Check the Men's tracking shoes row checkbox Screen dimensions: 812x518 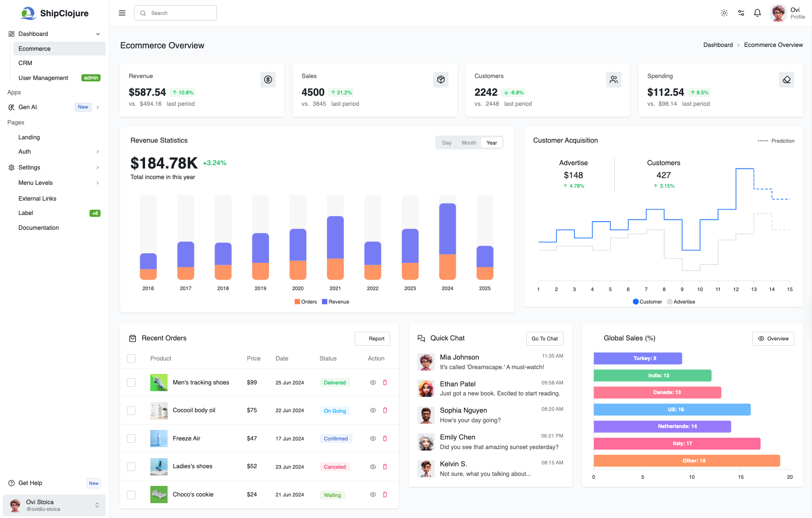131,383
